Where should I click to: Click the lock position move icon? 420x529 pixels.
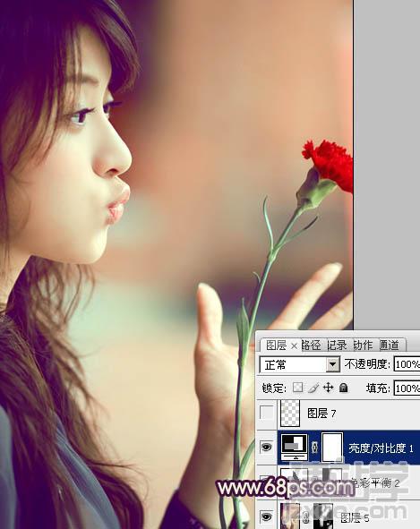pyautogui.click(x=328, y=388)
